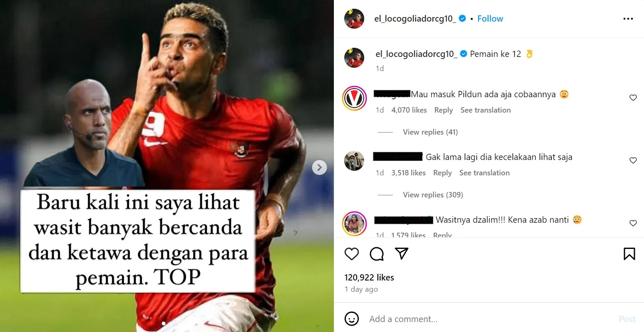Open the emoji picker in comment box
644x332 pixels.
click(x=352, y=319)
